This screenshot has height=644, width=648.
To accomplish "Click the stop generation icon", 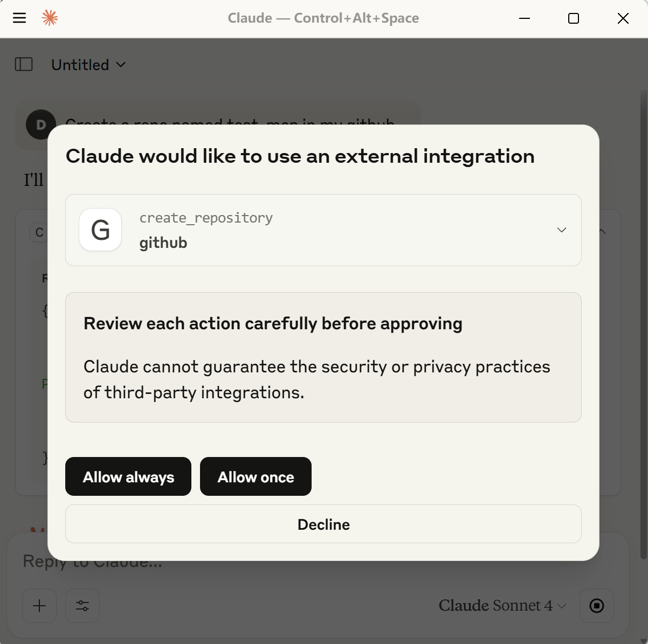I will [x=596, y=606].
